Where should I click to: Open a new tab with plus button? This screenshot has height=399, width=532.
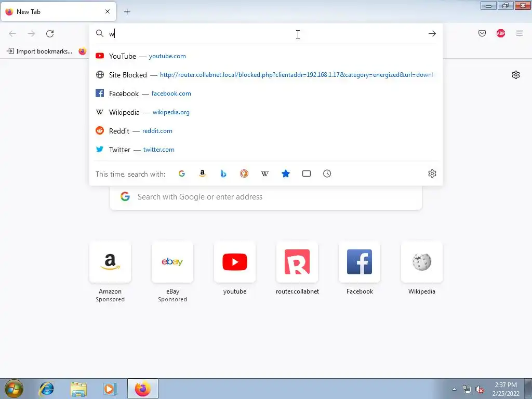click(x=127, y=12)
